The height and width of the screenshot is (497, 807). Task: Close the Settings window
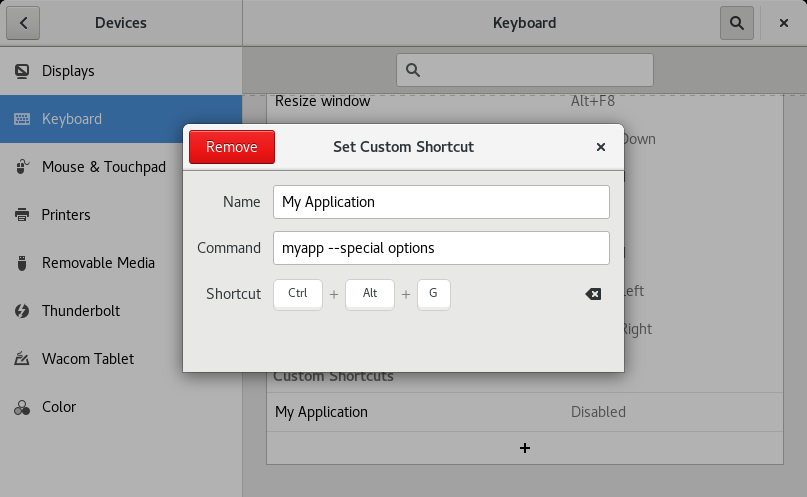[783, 23]
